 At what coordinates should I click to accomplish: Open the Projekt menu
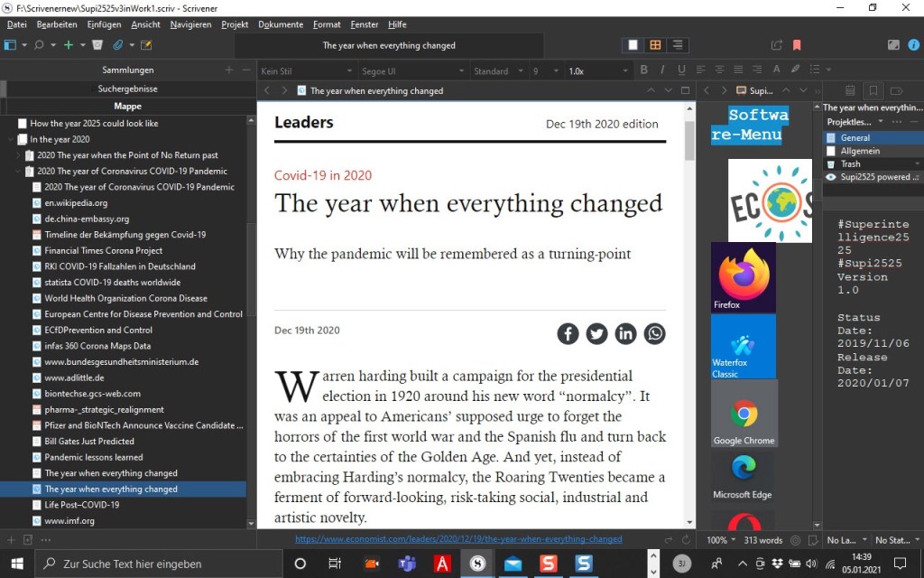point(235,24)
